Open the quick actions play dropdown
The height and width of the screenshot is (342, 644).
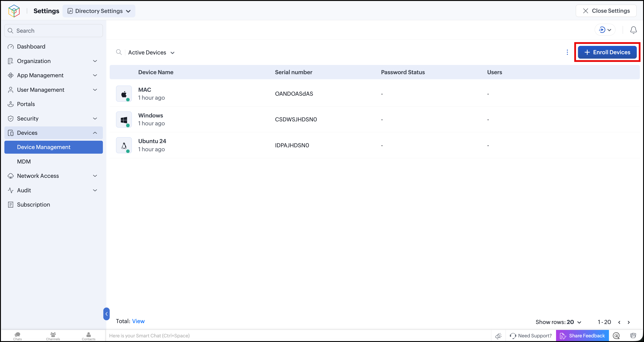click(x=605, y=30)
